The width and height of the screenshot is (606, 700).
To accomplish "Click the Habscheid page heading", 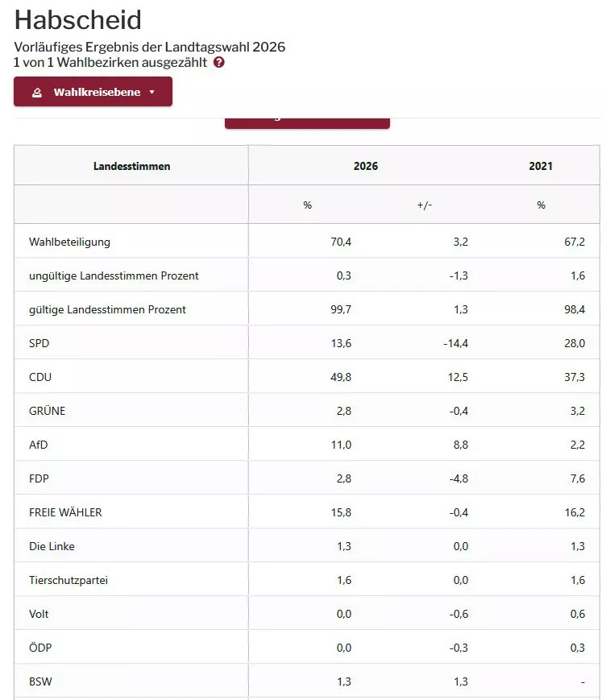I will (x=78, y=20).
